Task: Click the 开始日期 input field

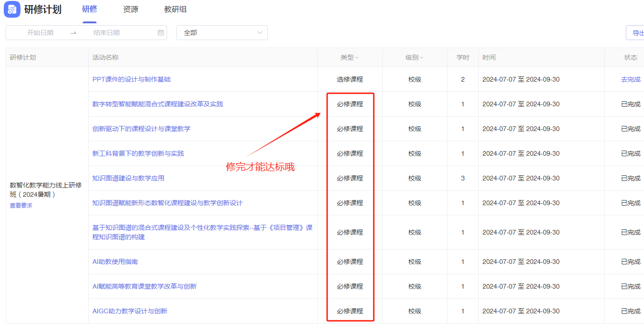Action: pyautogui.click(x=40, y=33)
